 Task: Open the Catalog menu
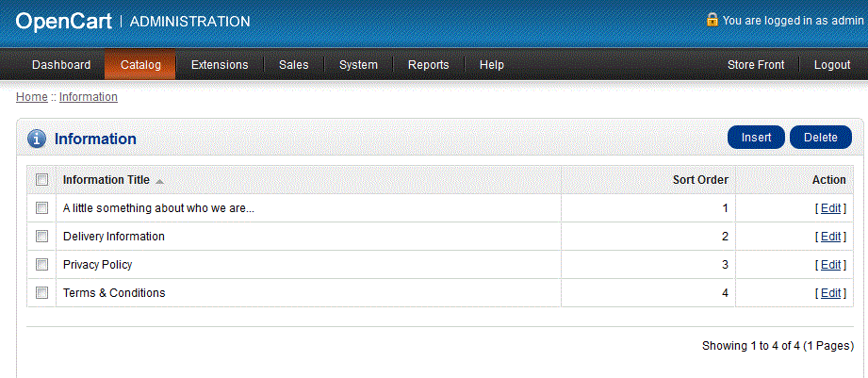click(140, 65)
